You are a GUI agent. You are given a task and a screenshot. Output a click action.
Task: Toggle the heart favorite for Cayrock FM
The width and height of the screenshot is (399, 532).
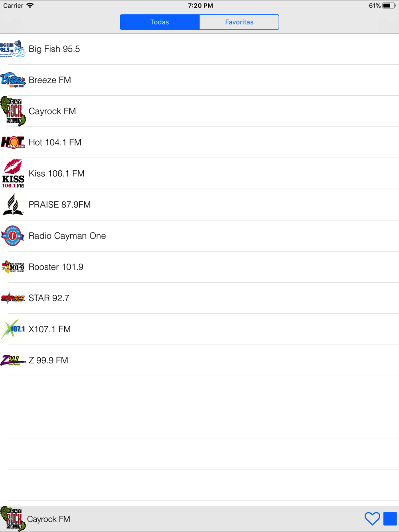click(372, 519)
